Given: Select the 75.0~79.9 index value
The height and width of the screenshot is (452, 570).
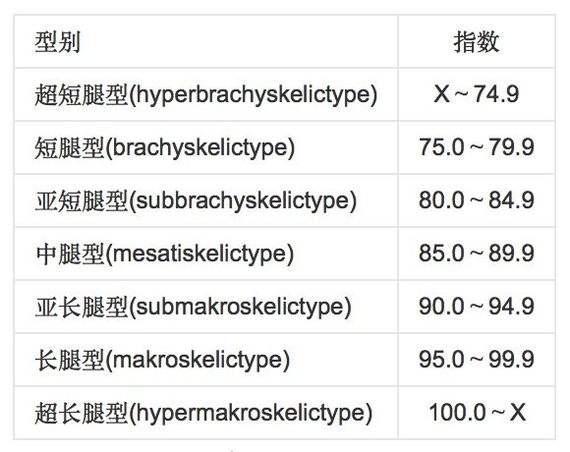Looking at the screenshot, I should [x=476, y=147].
